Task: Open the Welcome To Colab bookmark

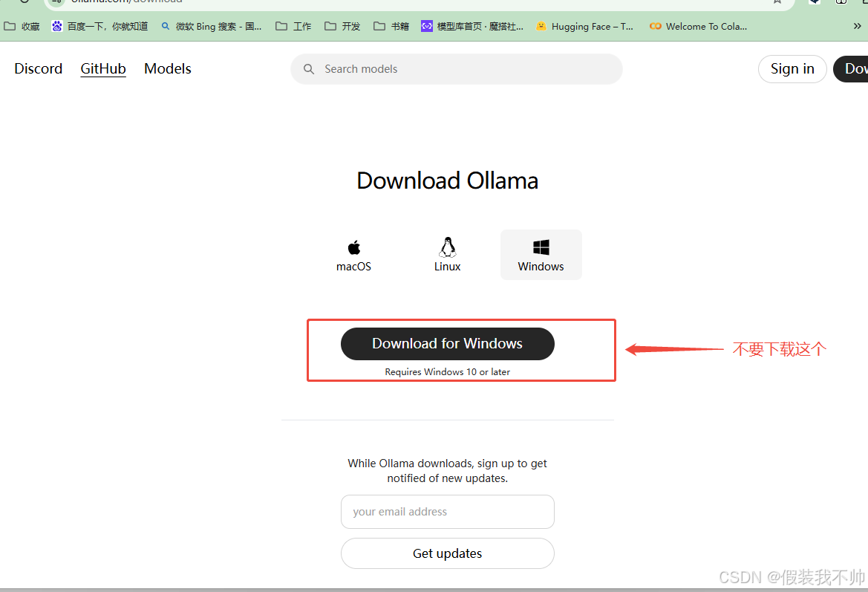Action: [698, 26]
